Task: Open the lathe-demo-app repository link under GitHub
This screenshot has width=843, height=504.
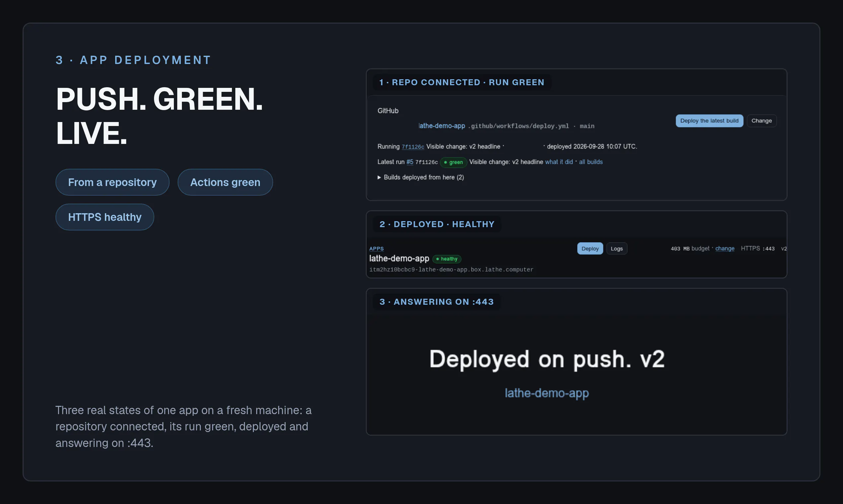Action: (x=441, y=126)
